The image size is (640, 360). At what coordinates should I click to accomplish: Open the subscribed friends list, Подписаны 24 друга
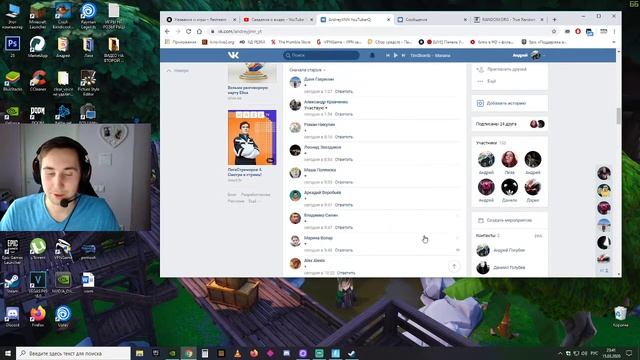pos(510,124)
